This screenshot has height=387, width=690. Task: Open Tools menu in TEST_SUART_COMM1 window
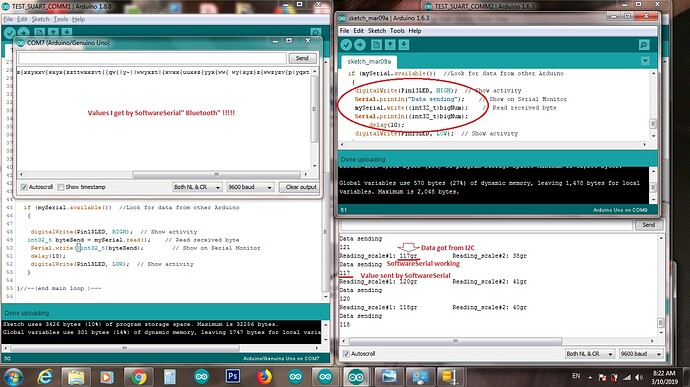click(x=61, y=19)
